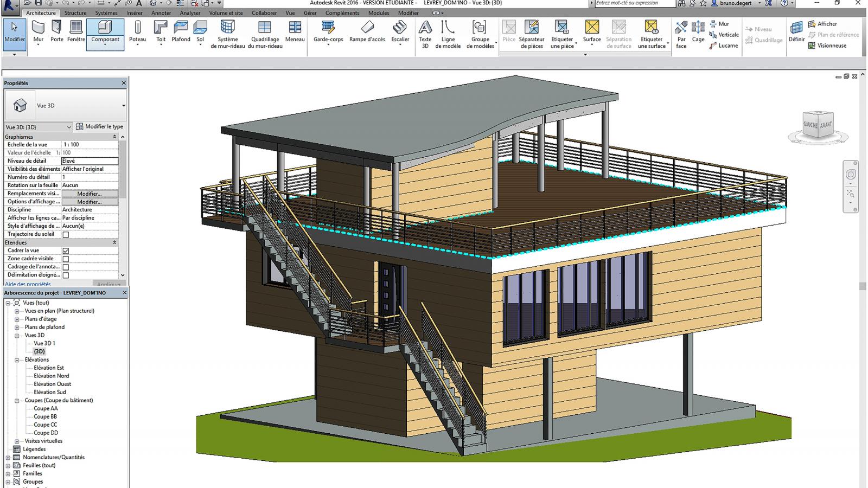The image size is (868, 488).
Task: Click the Lucarne dormer tool
Action: coord(723,46)
